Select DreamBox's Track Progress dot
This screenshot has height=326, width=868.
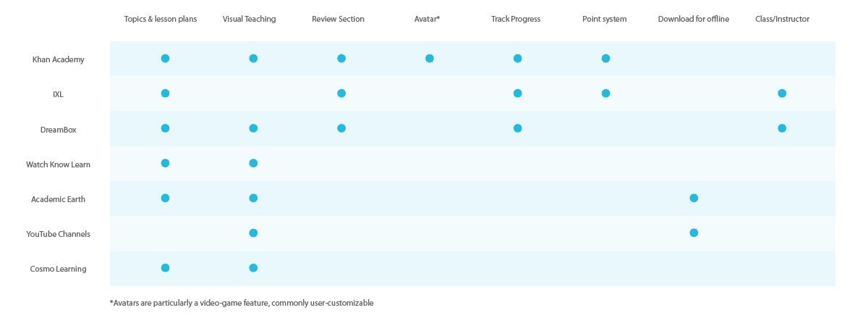tap(517, 128)
